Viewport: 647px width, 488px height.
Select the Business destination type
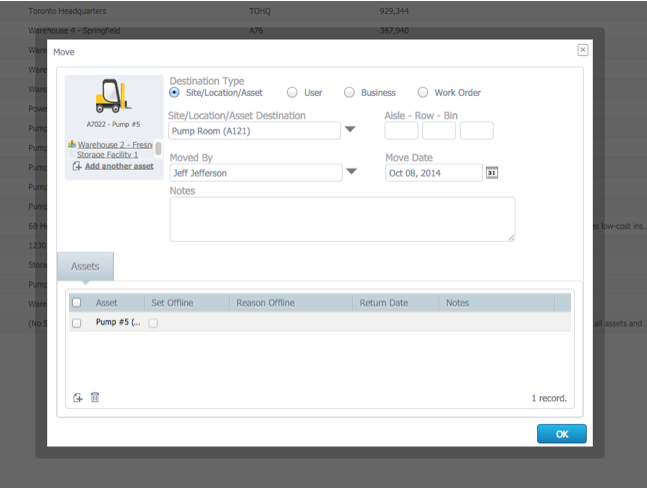349,92
